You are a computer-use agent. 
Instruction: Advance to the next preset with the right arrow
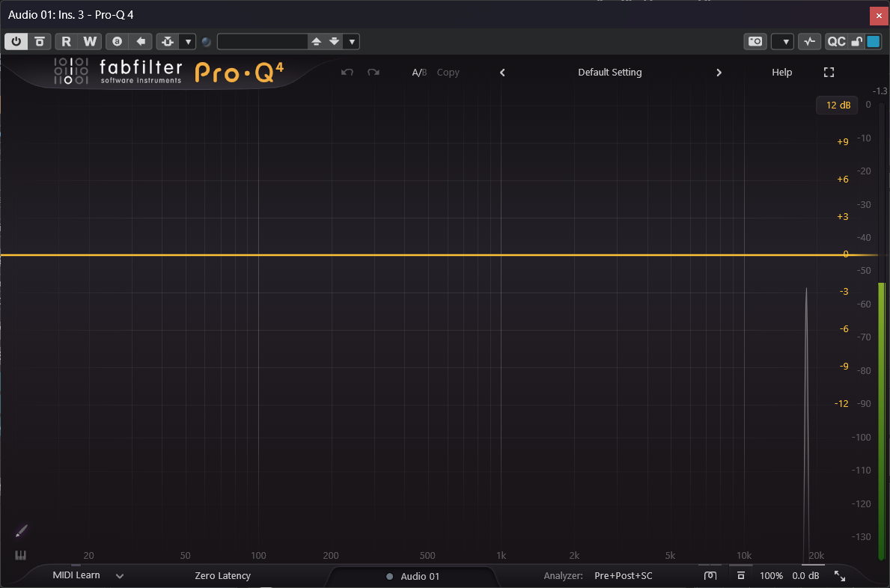point(719,72)
